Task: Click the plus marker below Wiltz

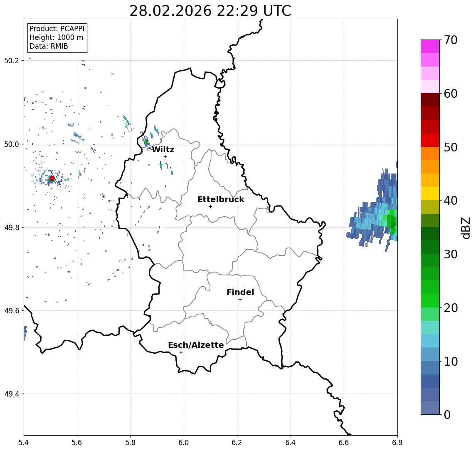Action: click(165, 157)
